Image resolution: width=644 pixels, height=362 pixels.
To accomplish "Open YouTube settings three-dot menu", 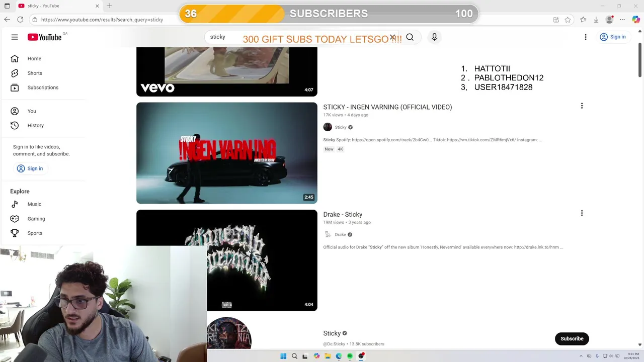I will (585, 37).
